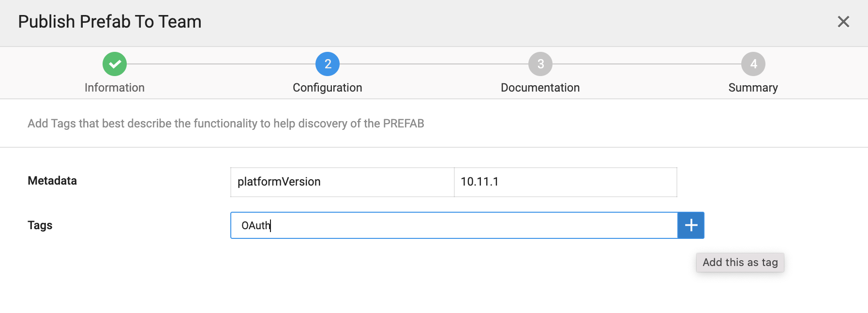This screenshot has width=868, height=313.
Task: Click into the Tags input field
Action: [x=454, y=225]
